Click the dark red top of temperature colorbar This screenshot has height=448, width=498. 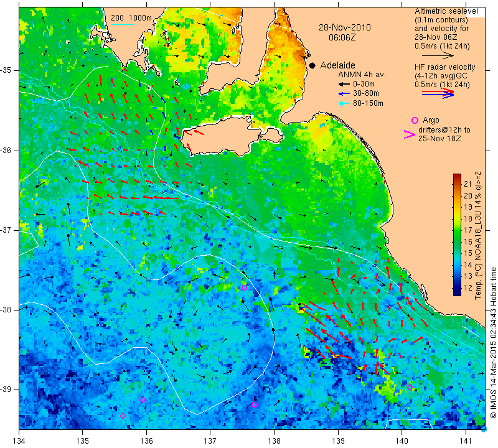point(457,176)
